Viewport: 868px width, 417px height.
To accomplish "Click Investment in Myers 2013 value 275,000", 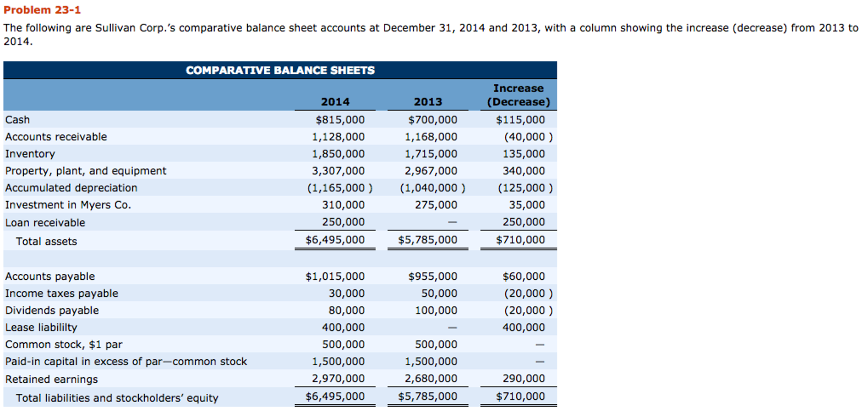I will (436, 205).
